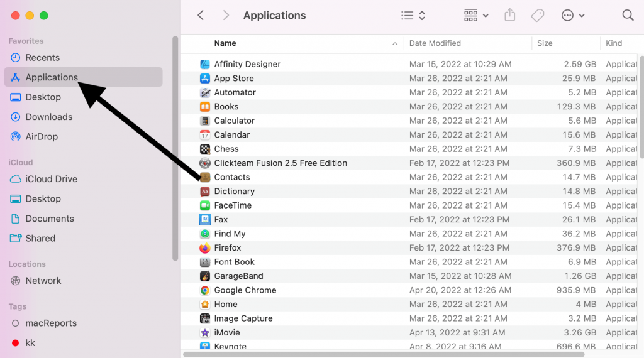The image size is (644, 358).
Task: Click the Favorites section heading
Action: point(26,41)
